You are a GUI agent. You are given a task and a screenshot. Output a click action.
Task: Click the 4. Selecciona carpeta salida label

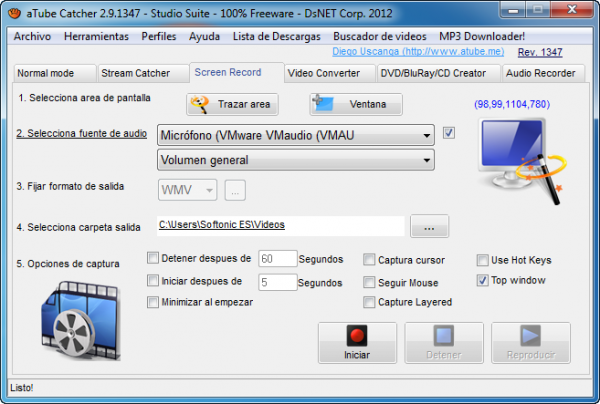point(78,227)
